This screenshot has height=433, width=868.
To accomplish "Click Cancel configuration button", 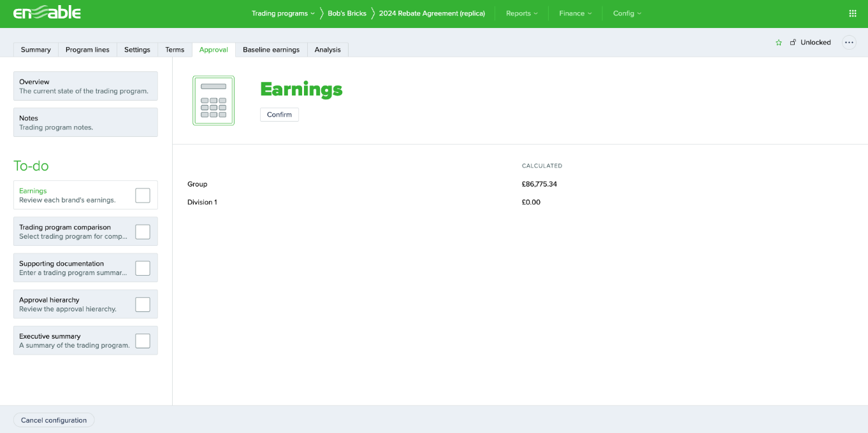I will coord(54,420).
